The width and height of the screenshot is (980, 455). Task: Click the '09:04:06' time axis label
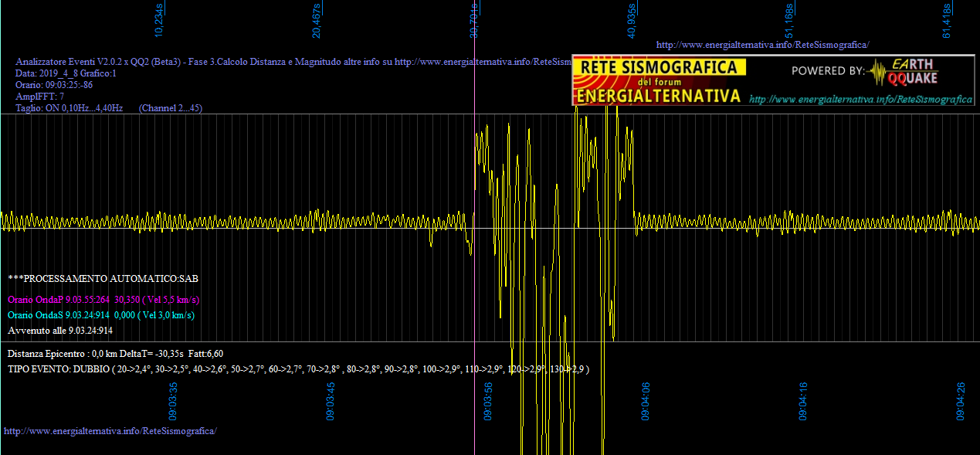(646, 401)
